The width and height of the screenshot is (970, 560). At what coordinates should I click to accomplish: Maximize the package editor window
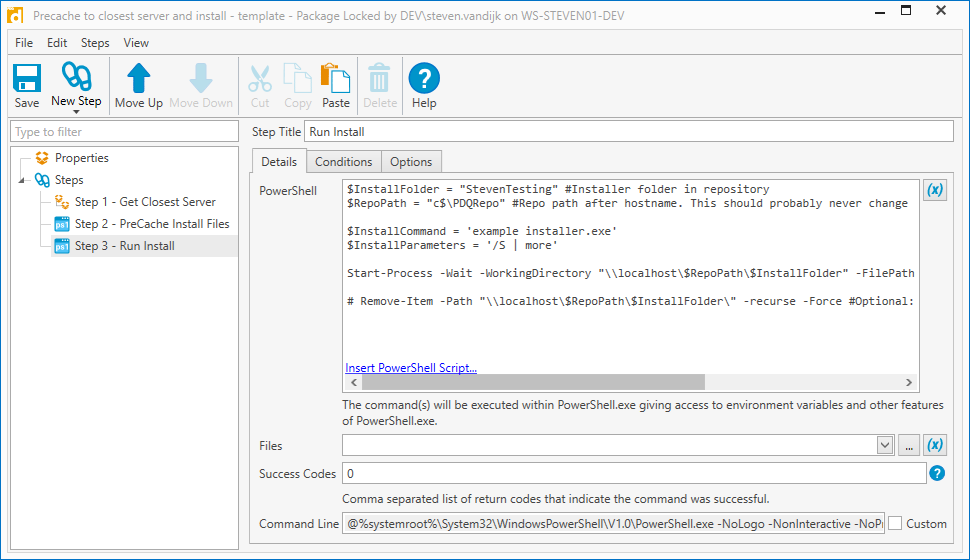point(906,11)
